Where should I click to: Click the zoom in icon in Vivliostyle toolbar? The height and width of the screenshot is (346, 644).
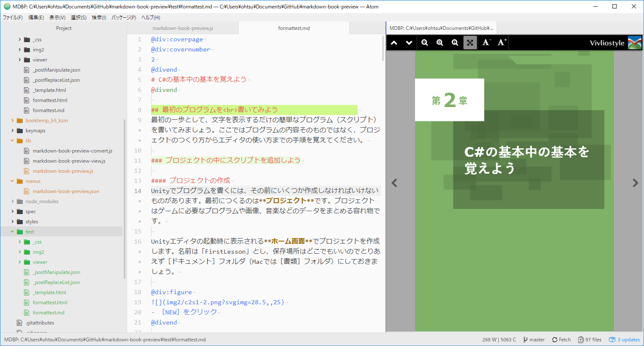click(x=439, y=43)
